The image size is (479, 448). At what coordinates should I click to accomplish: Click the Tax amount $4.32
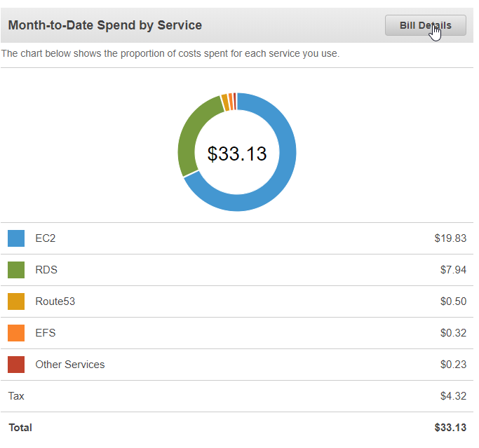point(452,396)
